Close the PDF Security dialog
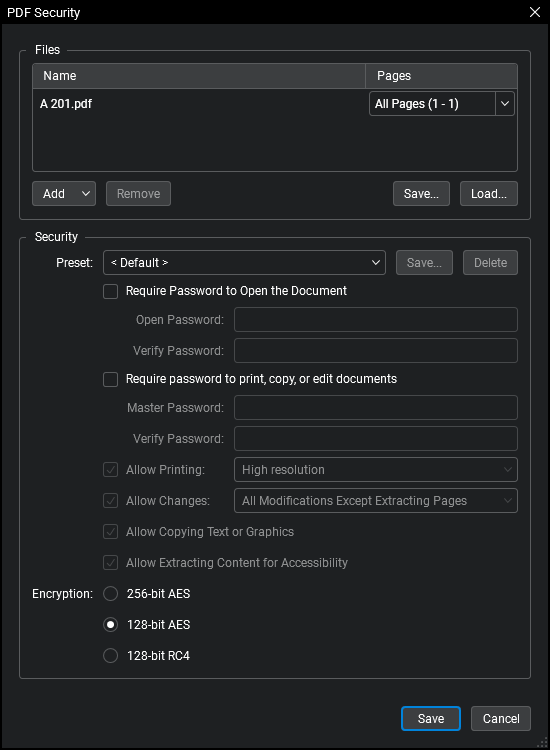550x750 pixels. pyautogui.click(x=535, y=12)
